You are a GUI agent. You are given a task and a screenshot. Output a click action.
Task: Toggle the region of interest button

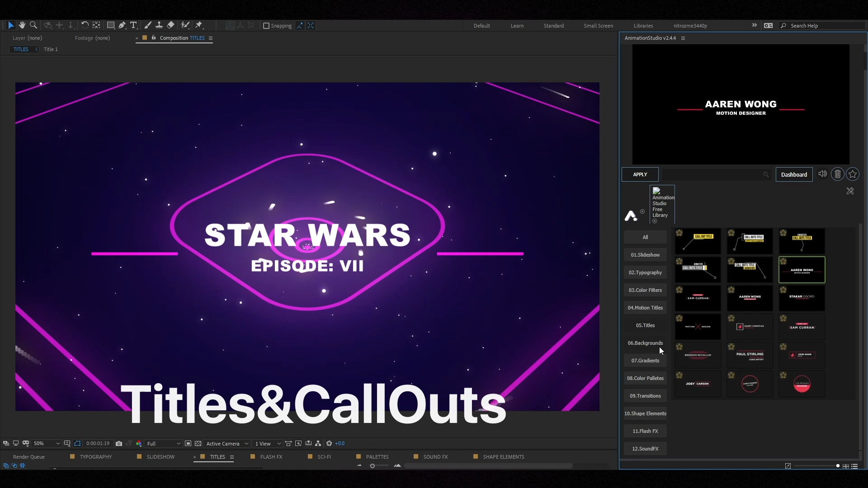pyautogui.click(x=188, y=443)
